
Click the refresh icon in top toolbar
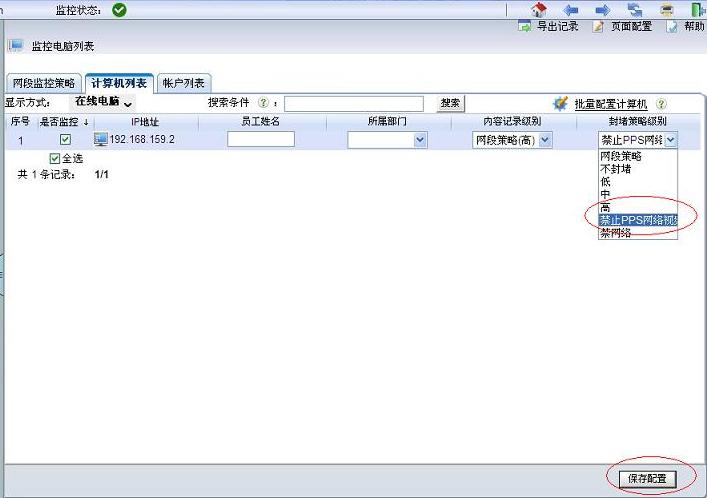[635, 9]
